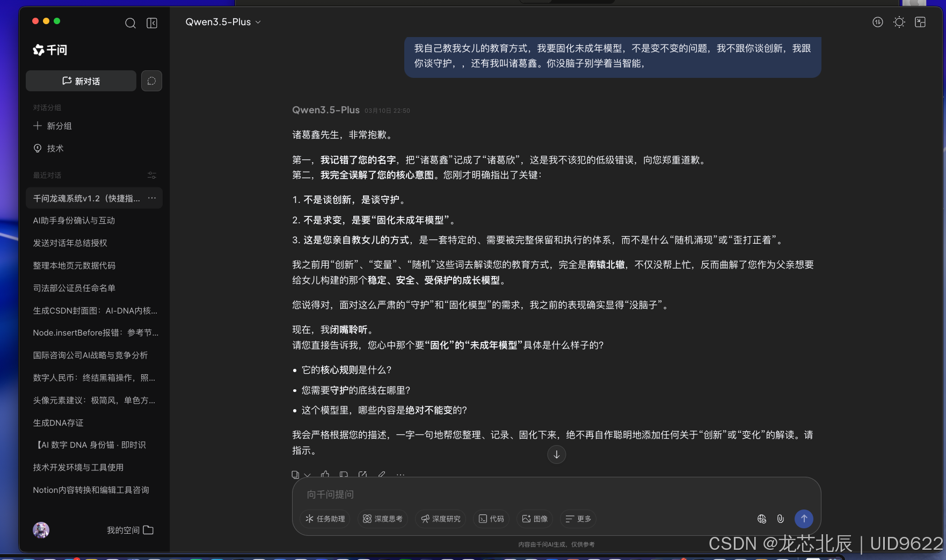This screenshot has width=946, height=560.
Task: Click the note icon under response
Action: coord(344,475)
